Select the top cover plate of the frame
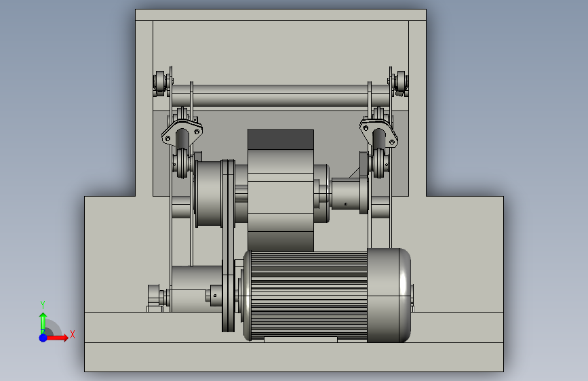 (x=281, y=15)
